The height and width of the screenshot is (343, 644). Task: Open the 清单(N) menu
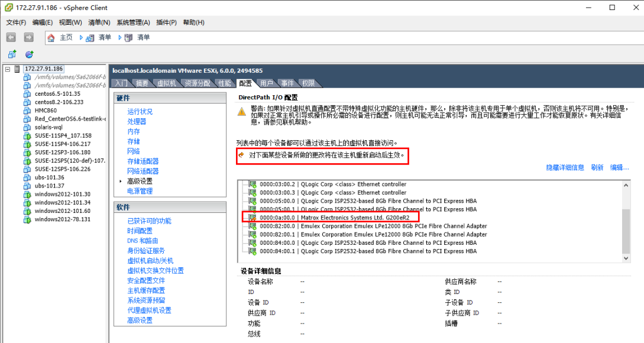point(99,22)
